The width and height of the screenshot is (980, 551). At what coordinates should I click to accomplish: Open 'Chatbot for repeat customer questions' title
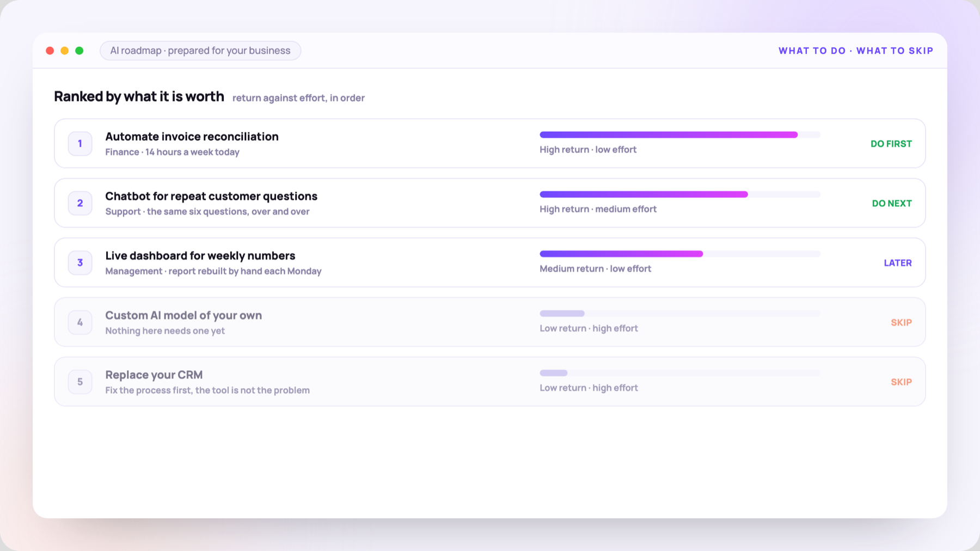pos(211,196)
